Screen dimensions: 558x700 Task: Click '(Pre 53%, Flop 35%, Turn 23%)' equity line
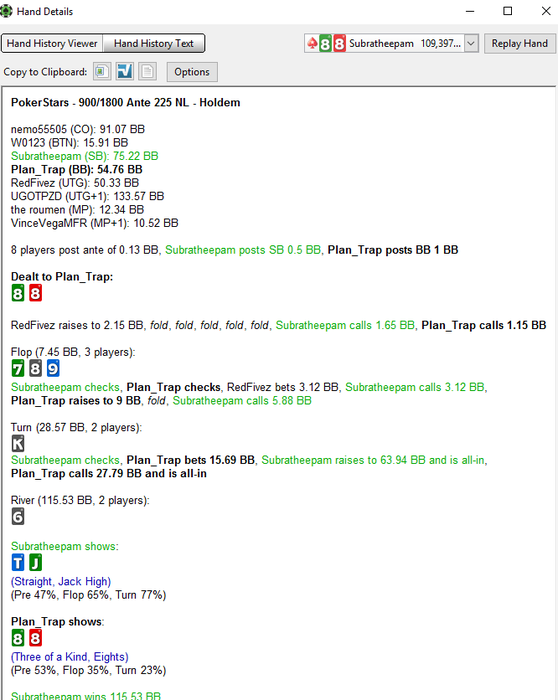(88, 671)
